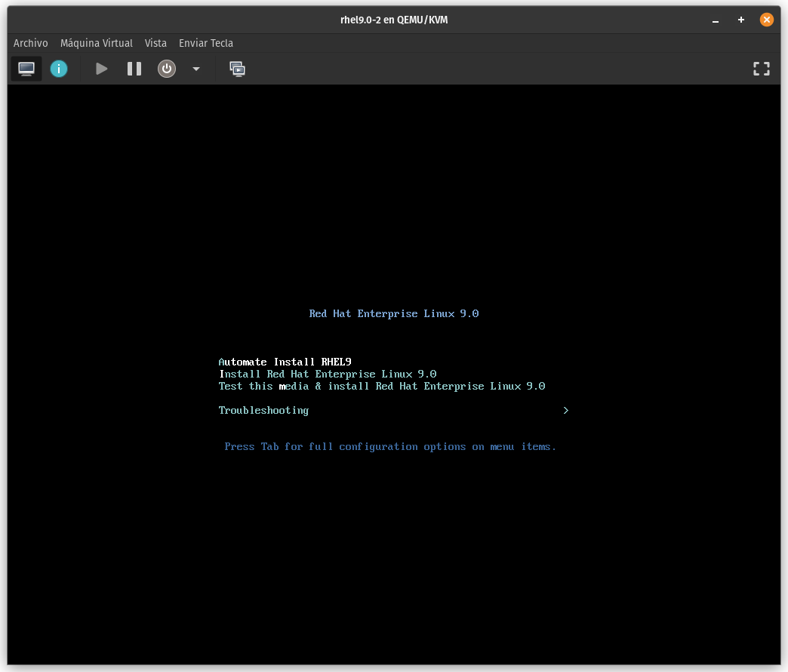
Task: Close the rhel9.0-2 QEMU/KVM window
Action: coord(766,20)
